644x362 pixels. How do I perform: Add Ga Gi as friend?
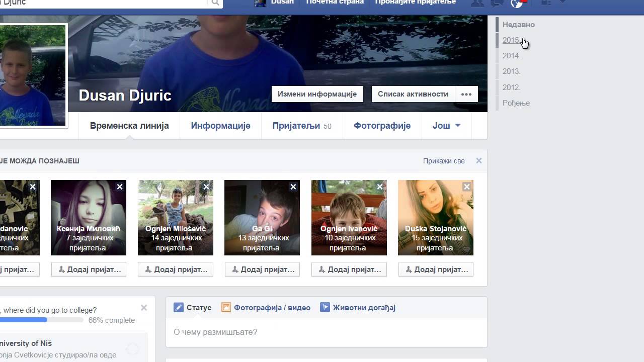(x=262, y=269)
